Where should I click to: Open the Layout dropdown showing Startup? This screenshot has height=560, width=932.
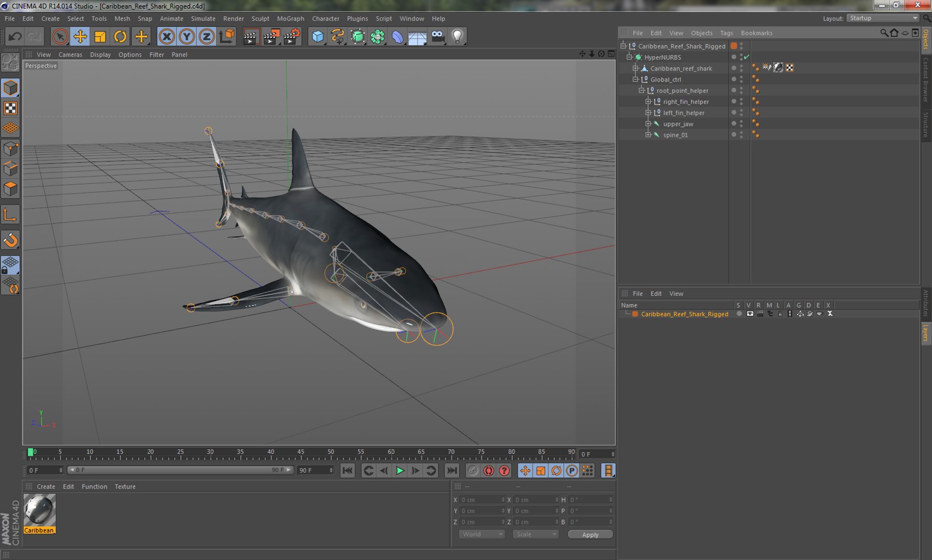pyautogui.click(x=883, y=18)
